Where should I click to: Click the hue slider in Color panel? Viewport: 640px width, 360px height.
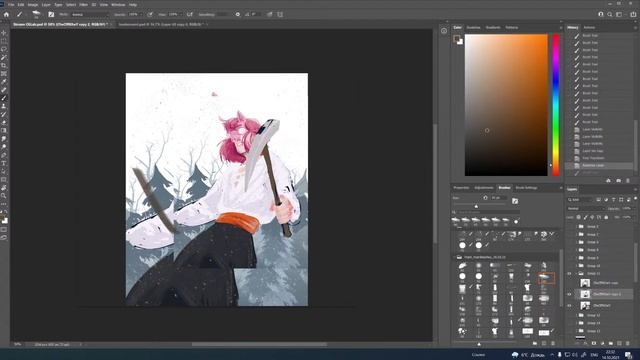556,105
